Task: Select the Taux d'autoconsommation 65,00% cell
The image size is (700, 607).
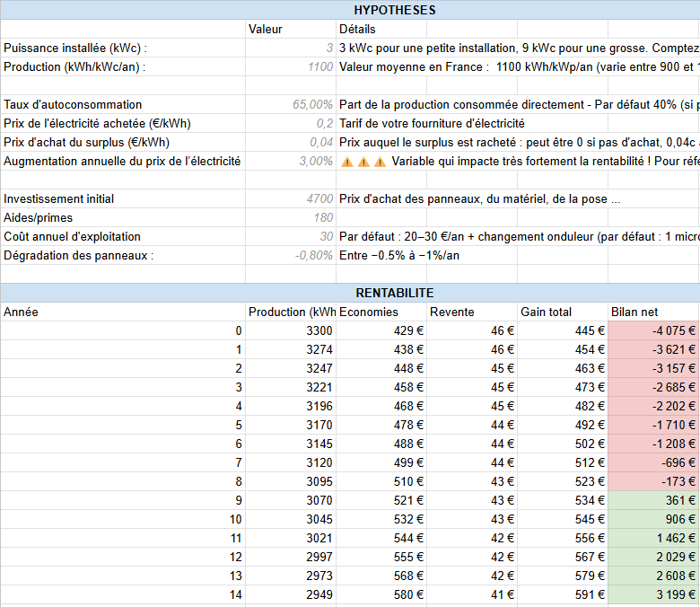Action: (291, 105)
